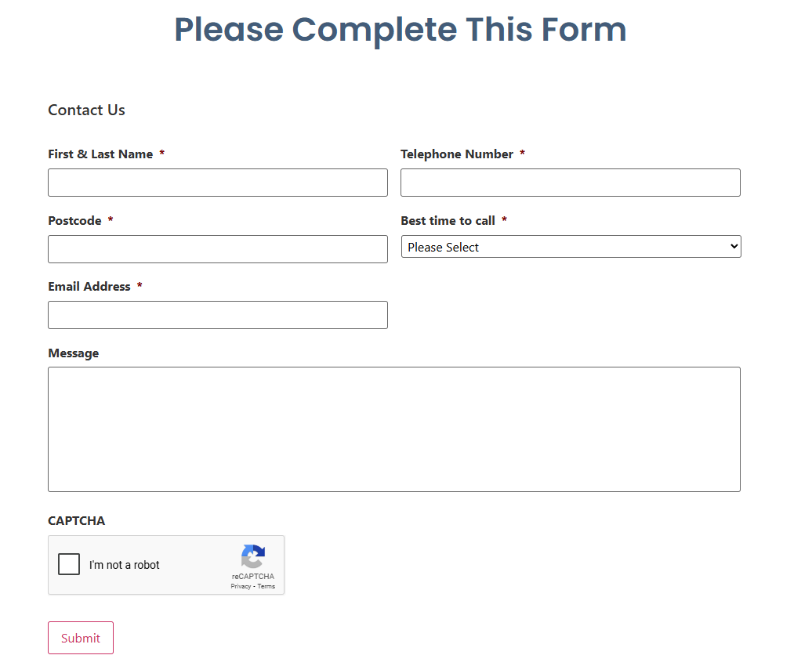The width and height of the screenshot is (812, 666).
Task: Click the "Postcode" field label
Action: (74, 221)
